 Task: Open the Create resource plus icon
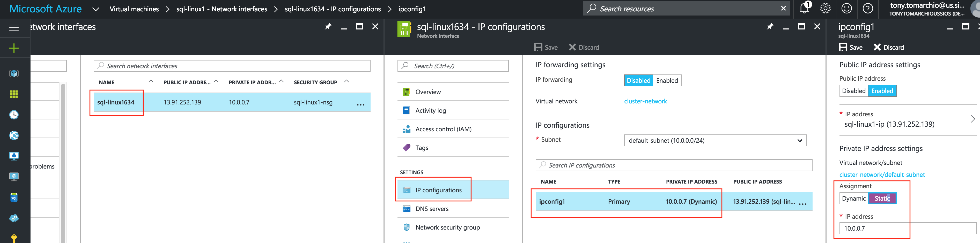click(x=14, y=48)
